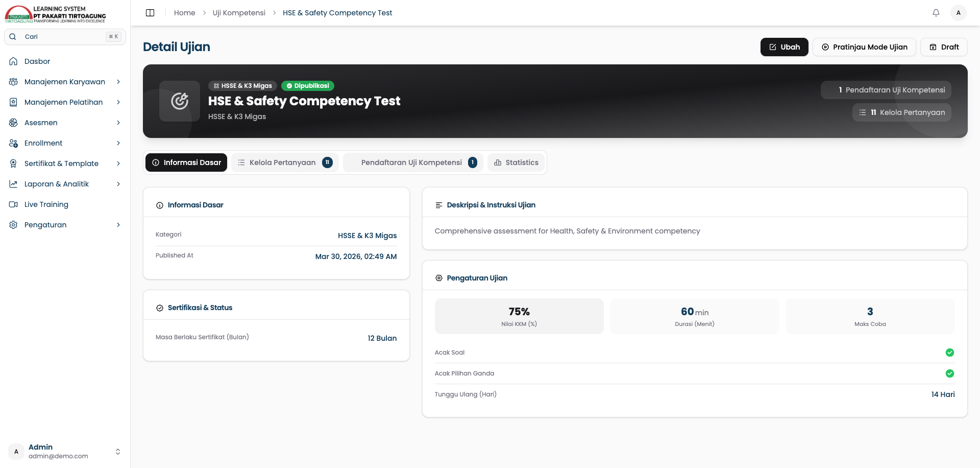Toggle the sidebar panel icon
The image size is (980, 468).
pos(150,13)
